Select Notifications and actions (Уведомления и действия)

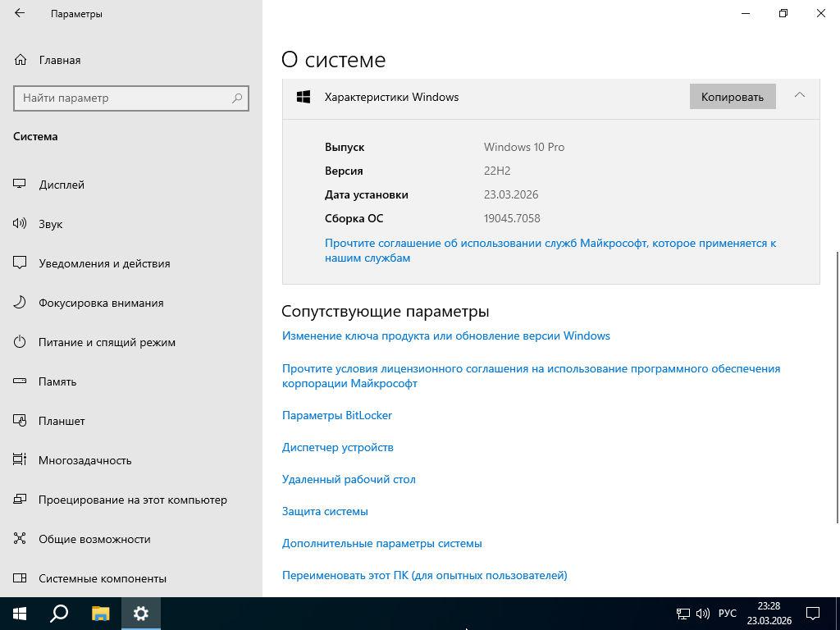click(104, 263)
